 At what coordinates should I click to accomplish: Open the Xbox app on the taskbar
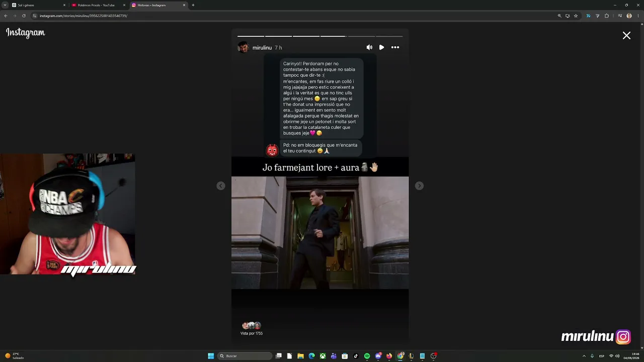pos(323,356)
